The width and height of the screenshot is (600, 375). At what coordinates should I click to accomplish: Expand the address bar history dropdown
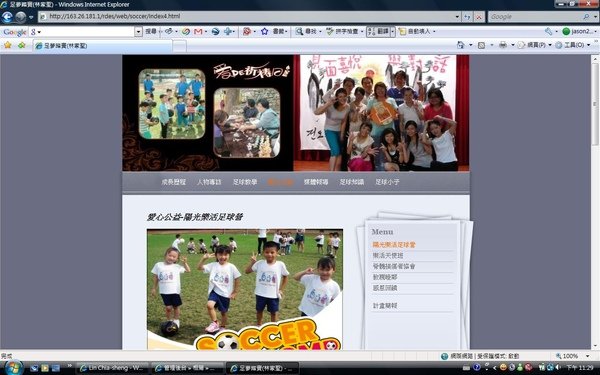(457, 17)
